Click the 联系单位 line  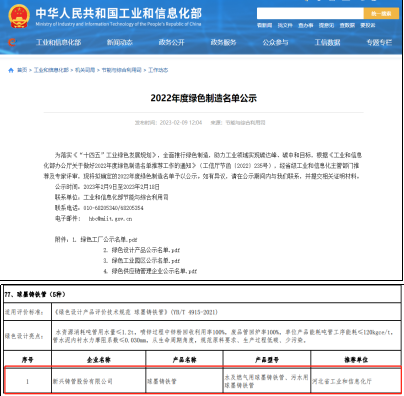111,197
